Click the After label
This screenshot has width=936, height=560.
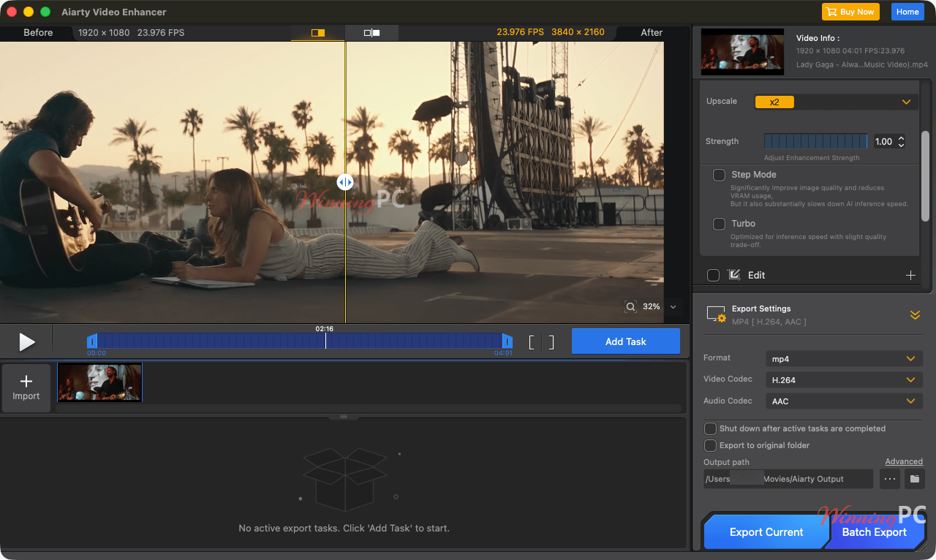click(x=652, y=33)
